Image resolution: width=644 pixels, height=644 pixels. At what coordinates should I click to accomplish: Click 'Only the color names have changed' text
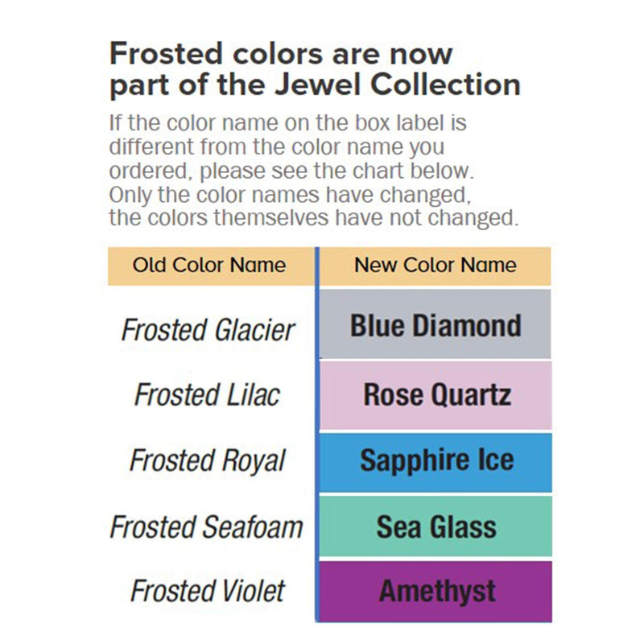(x=290, y=195)
